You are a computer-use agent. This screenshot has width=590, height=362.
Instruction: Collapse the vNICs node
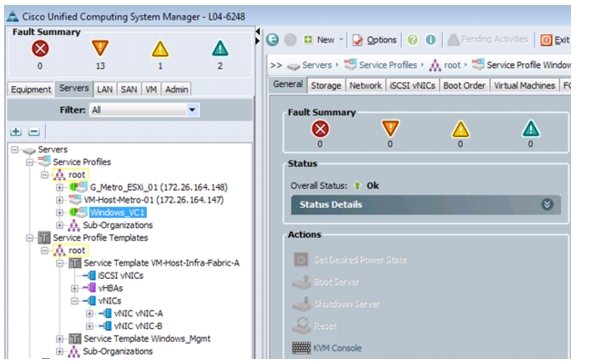[x=75, y=301]
